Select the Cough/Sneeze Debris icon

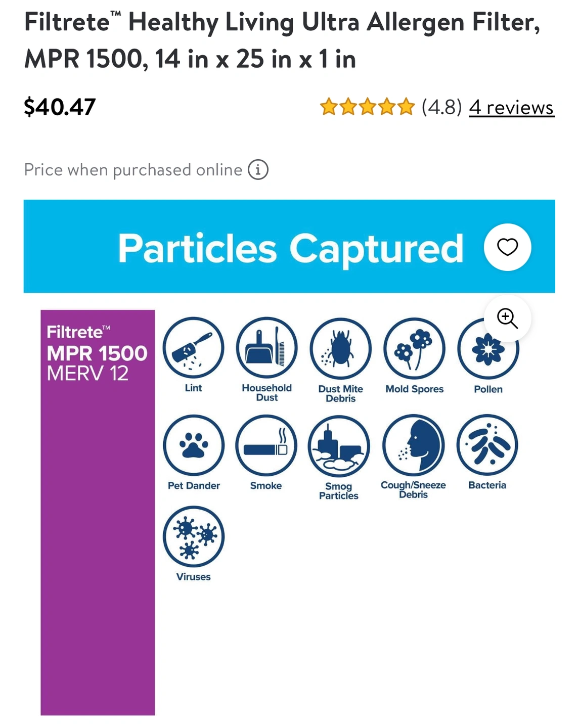click(414, 445)
